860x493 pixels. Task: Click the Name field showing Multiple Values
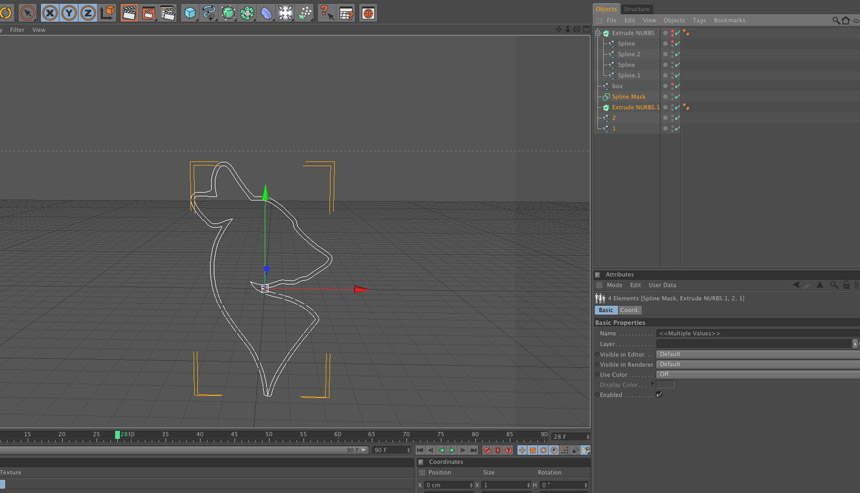[757, 333]
